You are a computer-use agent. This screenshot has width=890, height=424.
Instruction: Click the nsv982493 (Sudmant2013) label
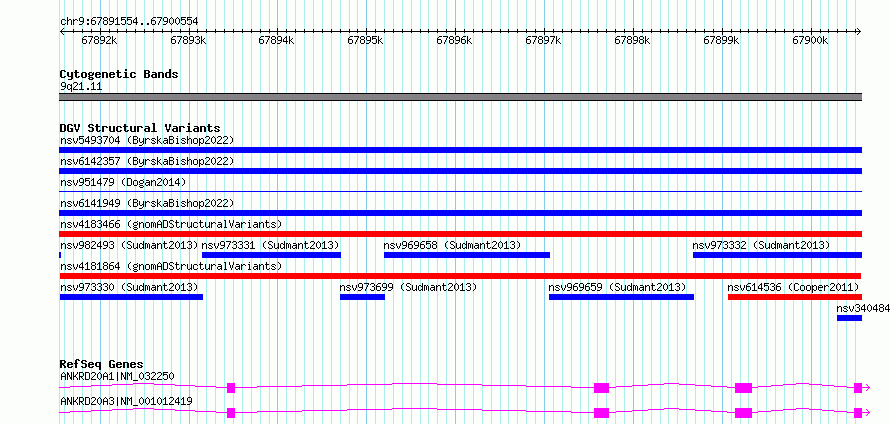coord(129,245)
